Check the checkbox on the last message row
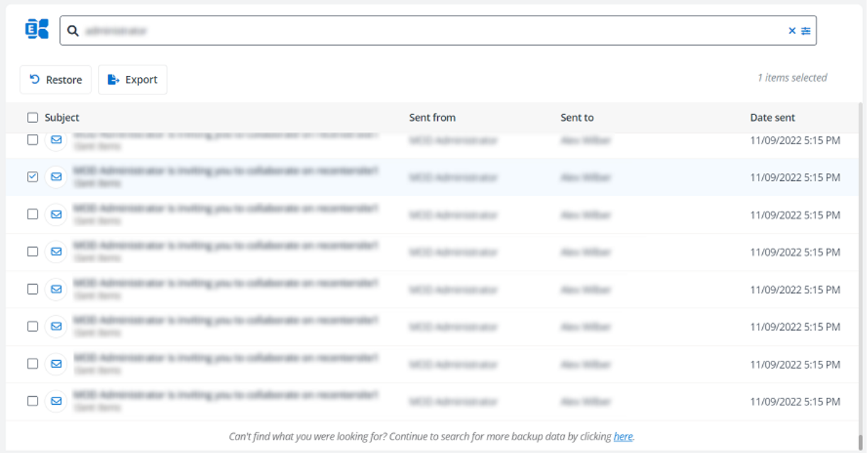Image resolution: width=868 pixels, height=453 pixels. pyautogui.click(x=33, y=400)
